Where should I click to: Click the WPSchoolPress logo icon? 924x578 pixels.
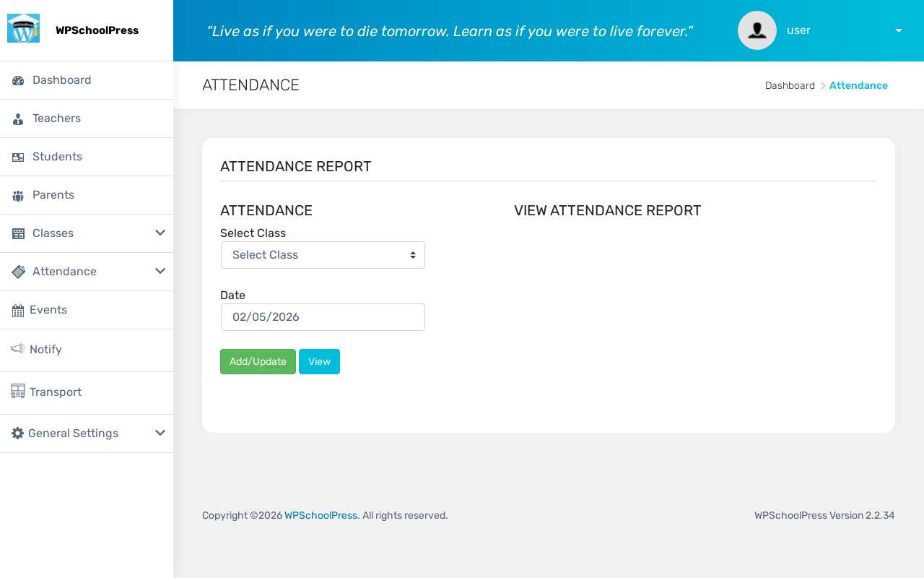[x=23, y=29]
